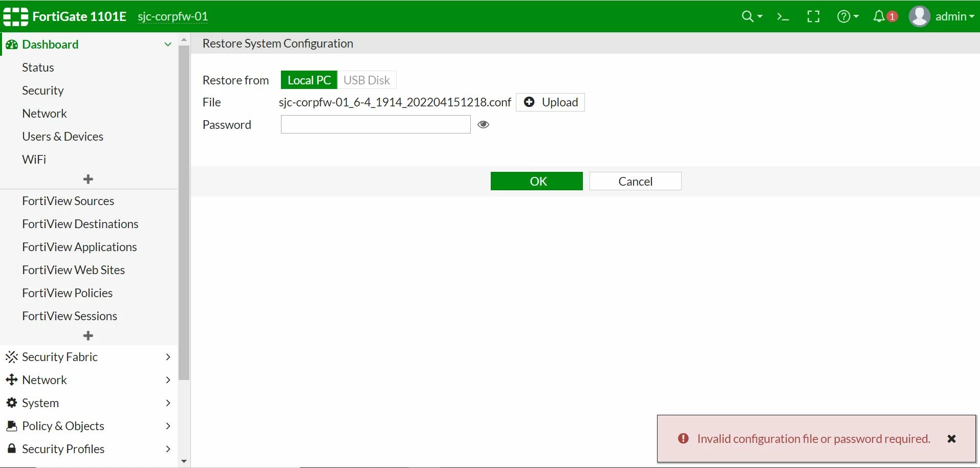Click the Upload file button
980x468 pixels.
coord(550,102)
